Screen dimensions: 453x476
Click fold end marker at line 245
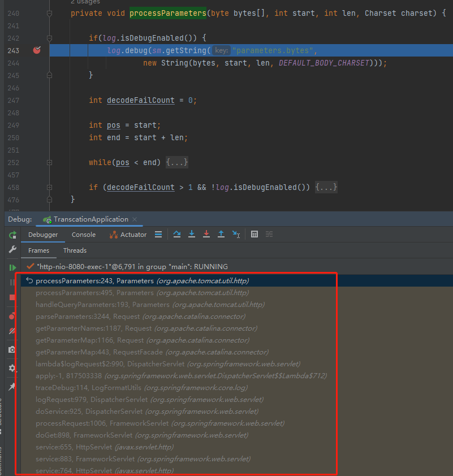tap(50, 75)
